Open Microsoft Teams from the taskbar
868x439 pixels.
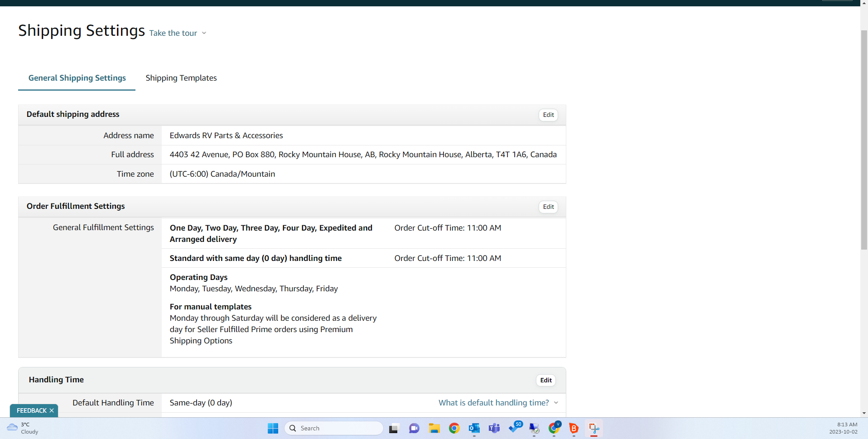pyautogui.click(x=494, y=428)
